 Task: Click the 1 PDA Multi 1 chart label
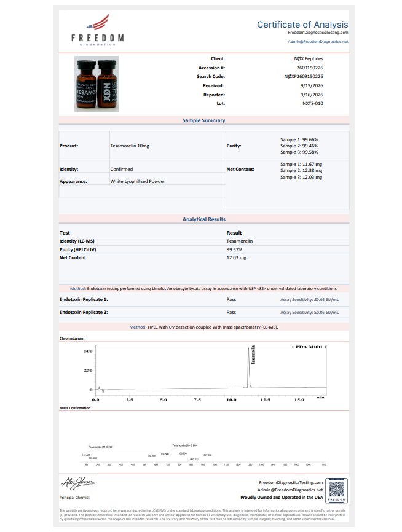[309, 346]
